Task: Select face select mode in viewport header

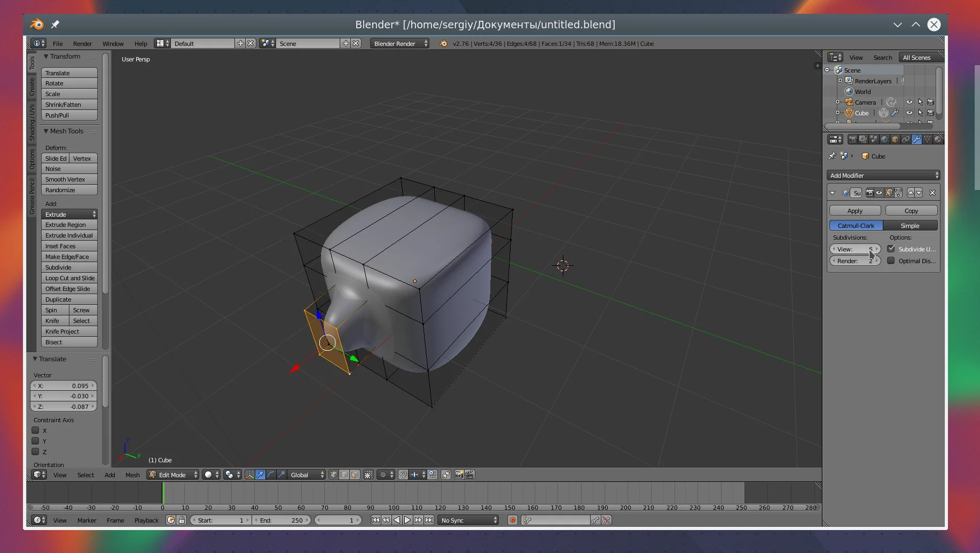Action: coord(355,475)
